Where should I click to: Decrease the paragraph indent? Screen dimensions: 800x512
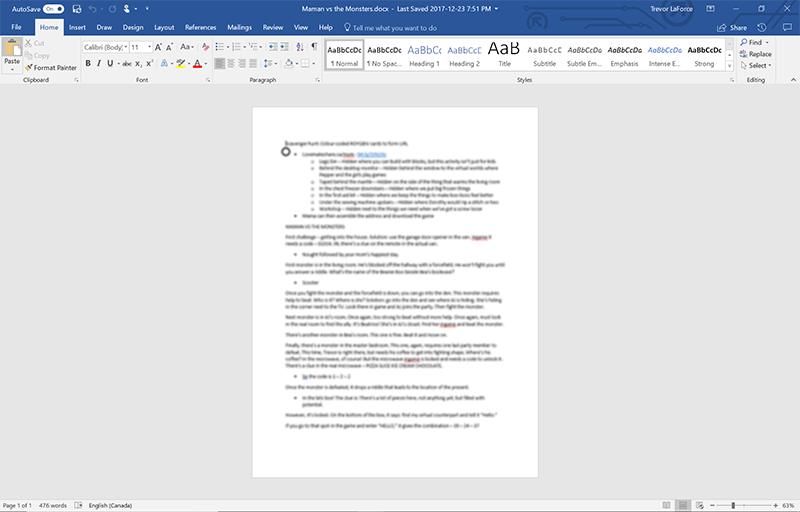pyautogui.click(x=273, y=47)
